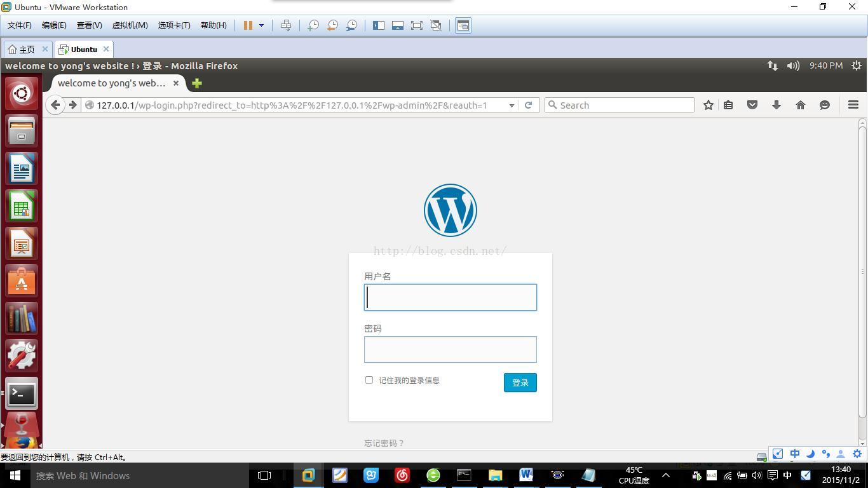Open System Settings wrench icon in launcher
868x488 pixels.
coord(22,356)
